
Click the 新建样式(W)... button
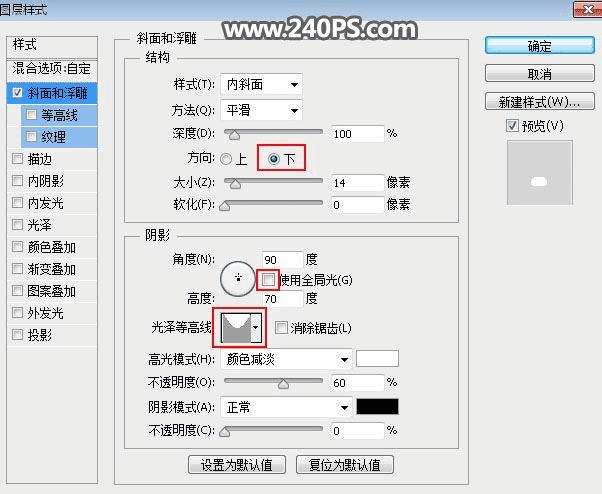[540, 101]
